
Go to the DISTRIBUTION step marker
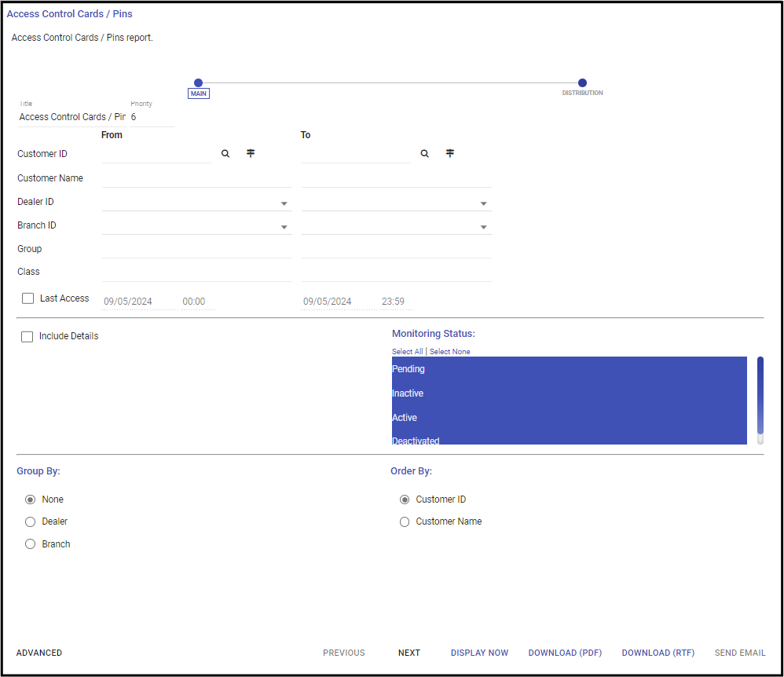[x=582, y=83]
